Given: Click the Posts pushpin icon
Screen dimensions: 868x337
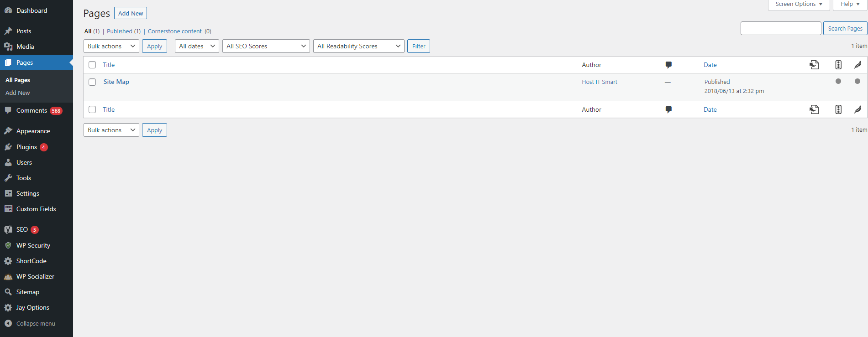Looking at the screenshot, I should [8, 31].
